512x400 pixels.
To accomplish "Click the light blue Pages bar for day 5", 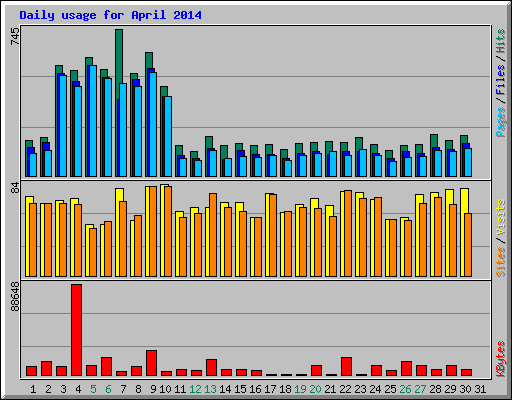I will (x=93, y=121).
